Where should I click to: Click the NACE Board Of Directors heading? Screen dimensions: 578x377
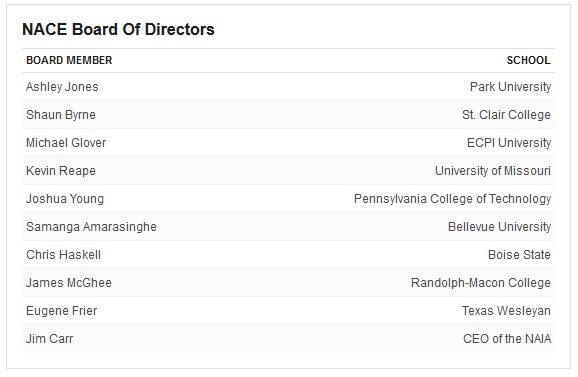118,29
